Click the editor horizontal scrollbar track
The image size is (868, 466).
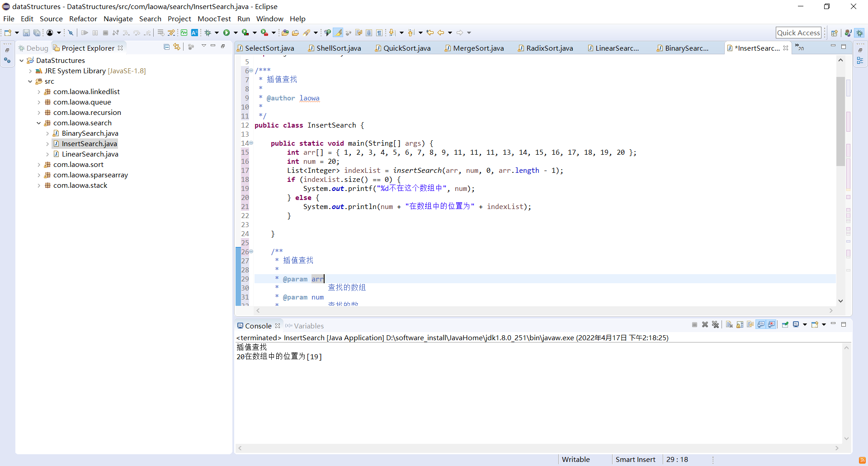tap(544, 310)
